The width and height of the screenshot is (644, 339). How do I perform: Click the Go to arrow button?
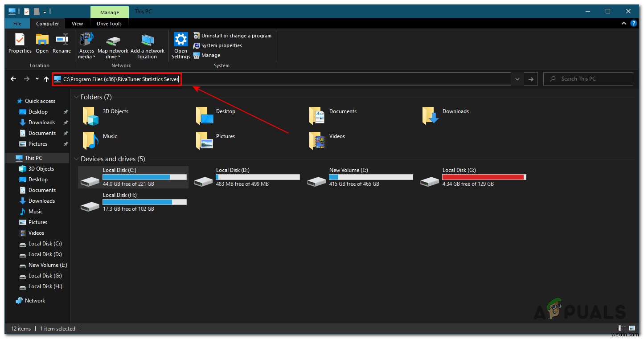[530, 79]
